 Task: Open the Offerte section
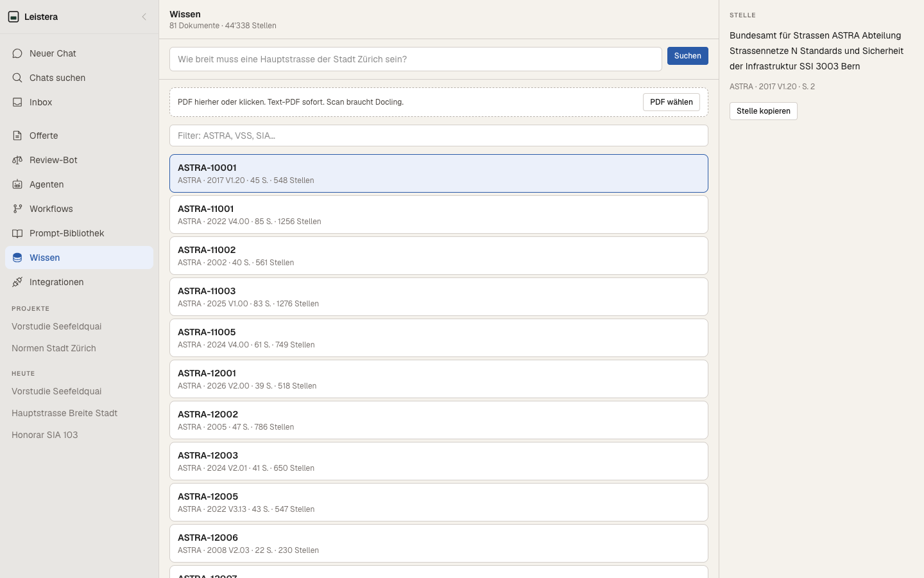click(x=79, y=136)
